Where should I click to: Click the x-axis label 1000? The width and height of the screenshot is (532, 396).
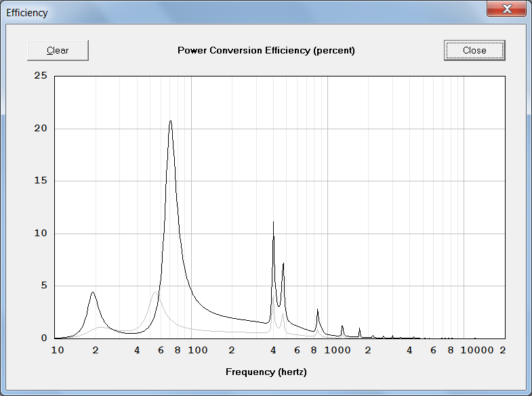pos(337,350)
